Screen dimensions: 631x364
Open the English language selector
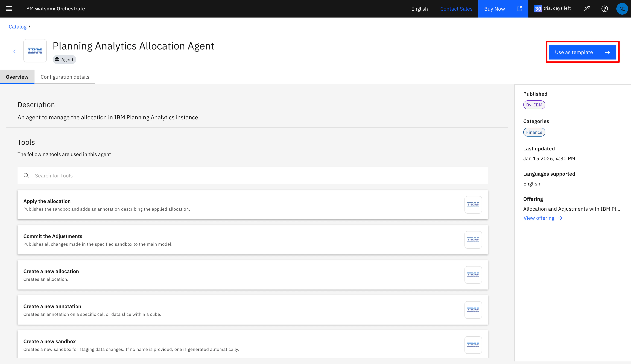419,9
